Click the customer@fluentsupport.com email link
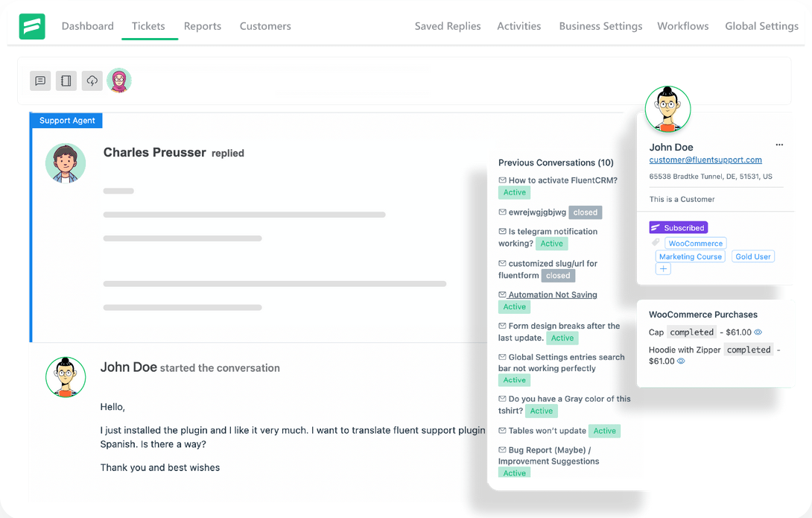Screen dimensions: 812x518 tap(705, 160)
